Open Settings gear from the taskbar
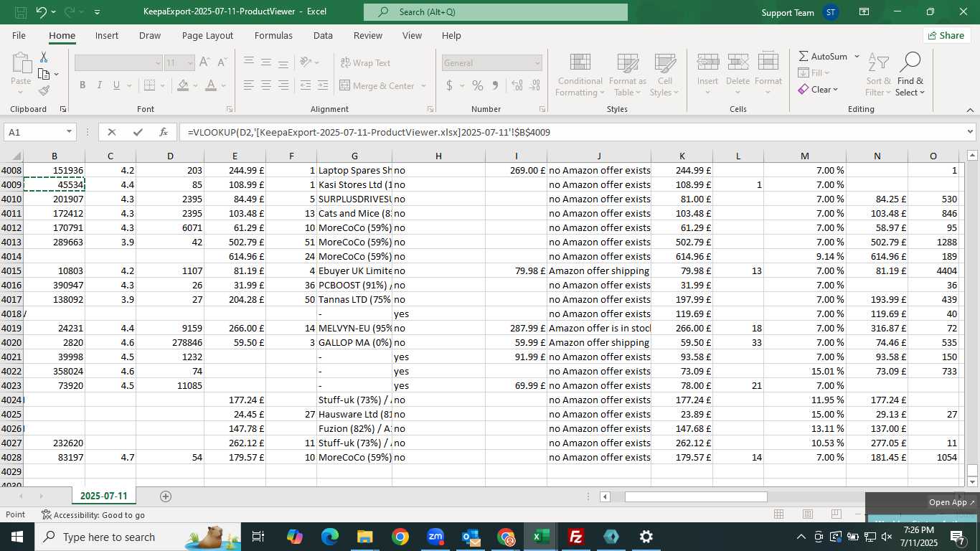Viewport: 980px width, 551px height. click(646, 537)
